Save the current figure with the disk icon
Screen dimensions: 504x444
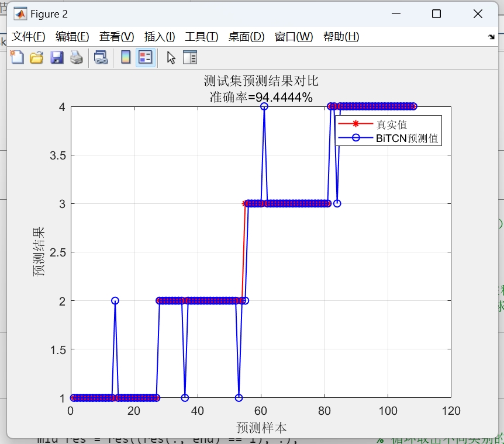(57, 57)
